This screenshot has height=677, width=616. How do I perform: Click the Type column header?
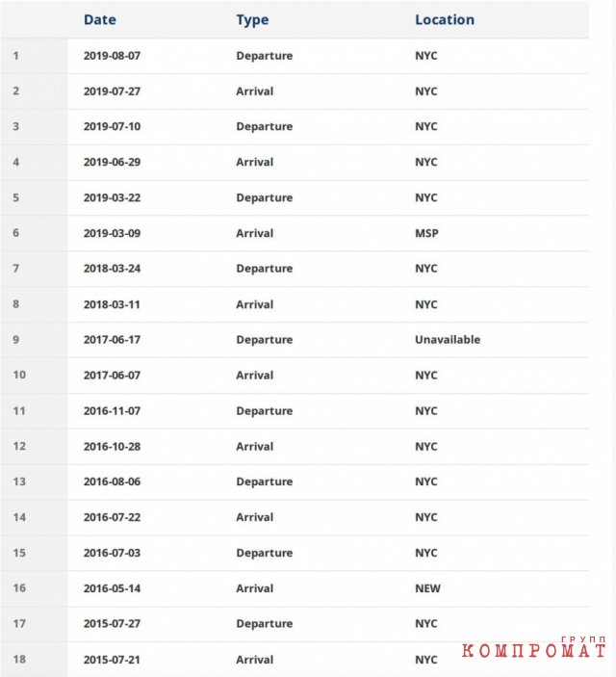[252, 19]
